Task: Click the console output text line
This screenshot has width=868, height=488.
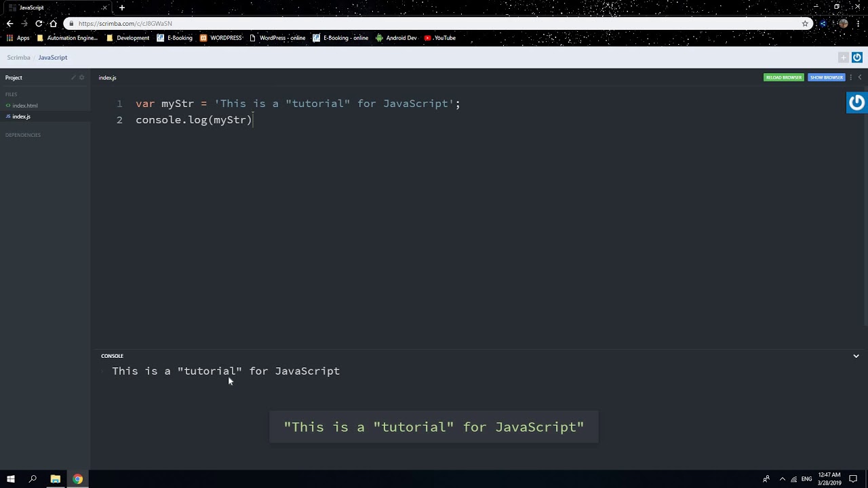Action: point(226,371)
